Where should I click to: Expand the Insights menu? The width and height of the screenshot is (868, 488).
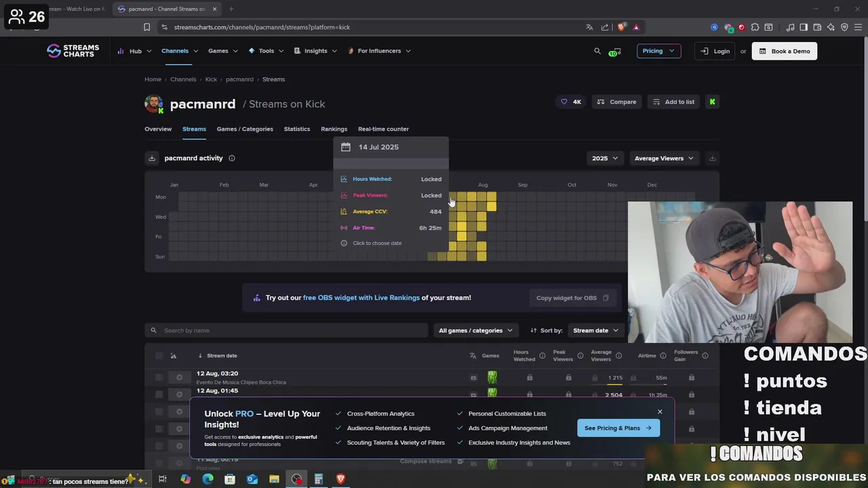coord(315,51)
